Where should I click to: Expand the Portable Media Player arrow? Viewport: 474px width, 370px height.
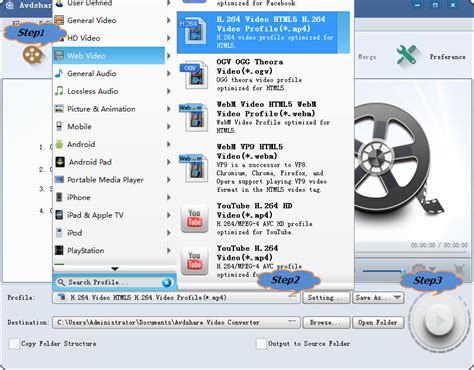[169, 180]
